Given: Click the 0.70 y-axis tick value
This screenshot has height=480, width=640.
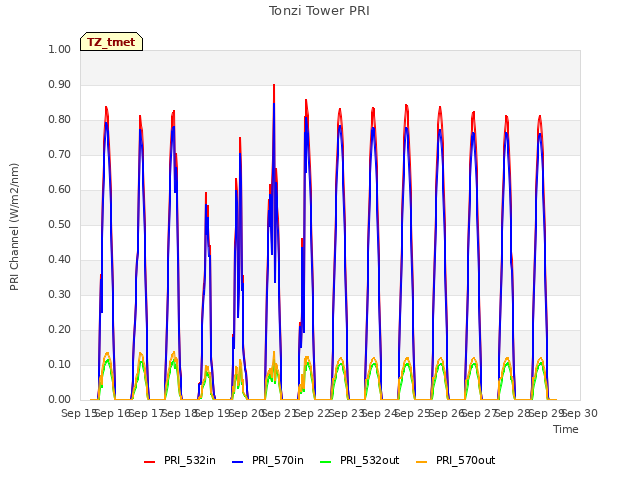Looking at the screenshot, I should tap(60, 155).
